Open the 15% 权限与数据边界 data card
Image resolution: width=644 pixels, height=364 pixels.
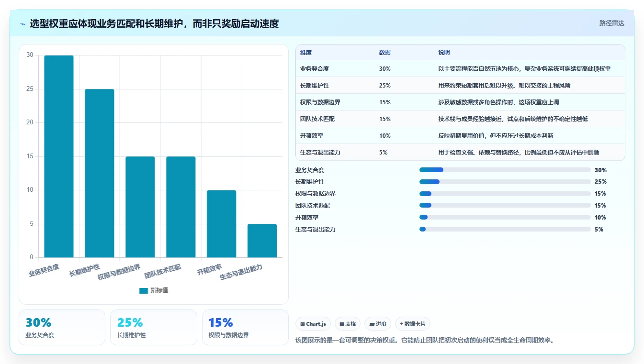pyautogui.click(x=245, y=327)
